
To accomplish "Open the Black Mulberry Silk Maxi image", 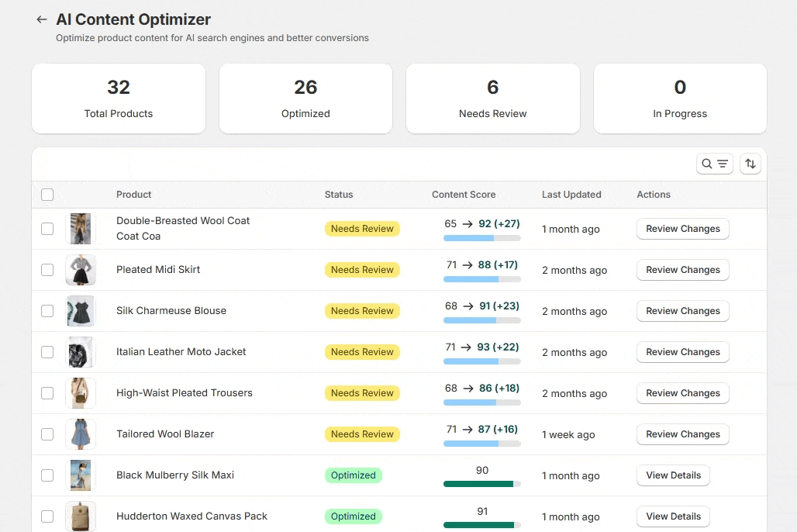I will [x=81, y=475].
